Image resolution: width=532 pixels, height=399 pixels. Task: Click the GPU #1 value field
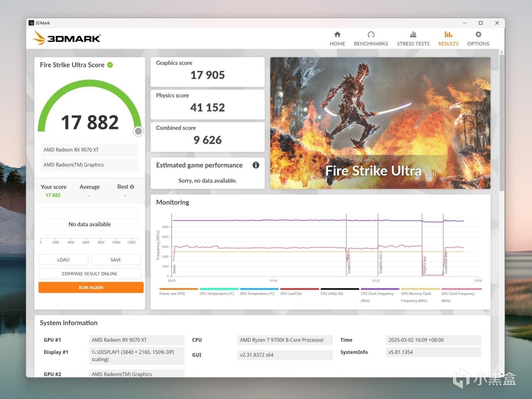pos(137,340)
